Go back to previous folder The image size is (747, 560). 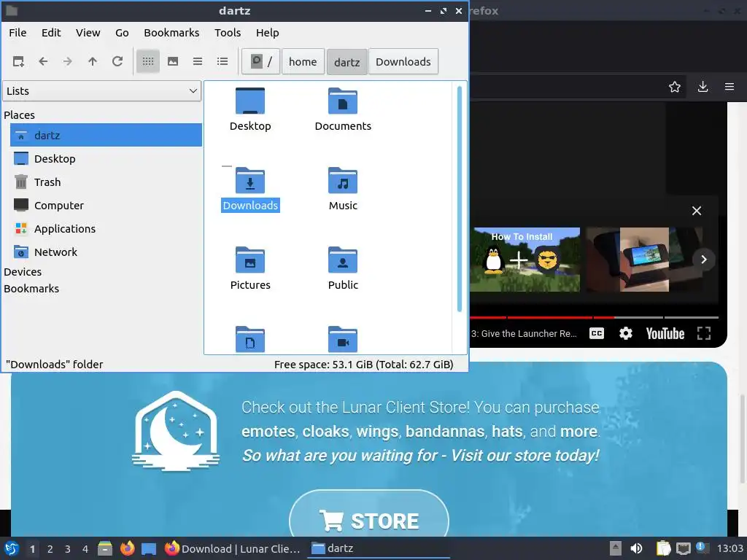click(43, 61)
